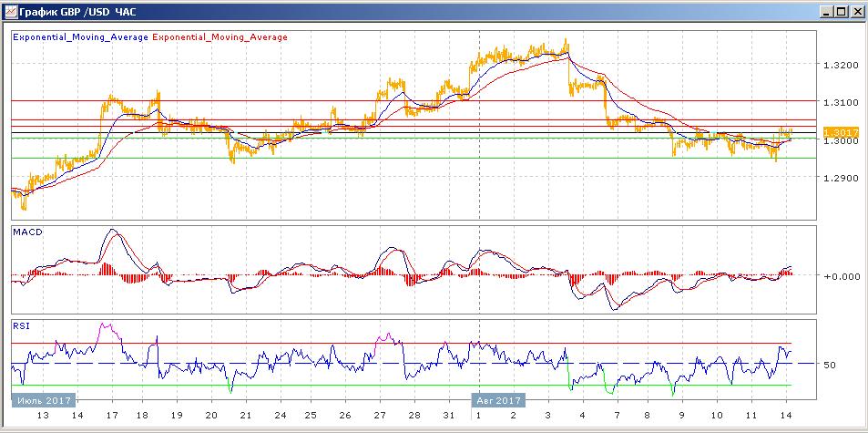Minimize the GBP/USD chart window

[828, 11]
